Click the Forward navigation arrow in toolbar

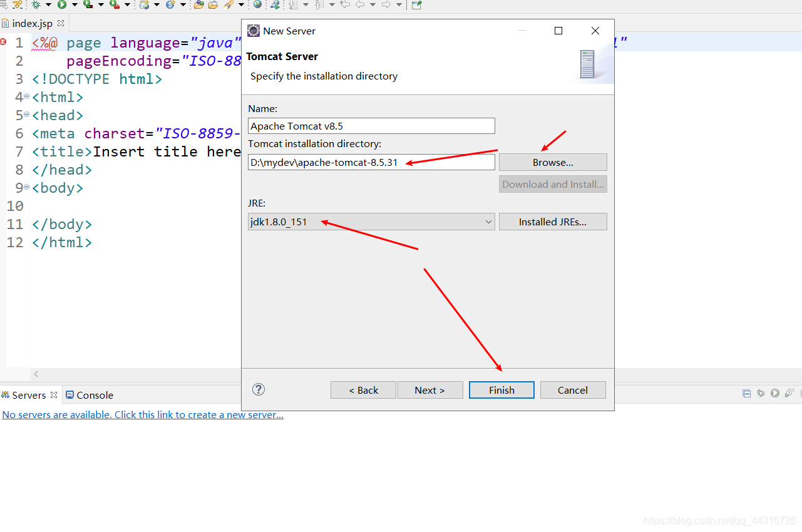pos(386,4)
